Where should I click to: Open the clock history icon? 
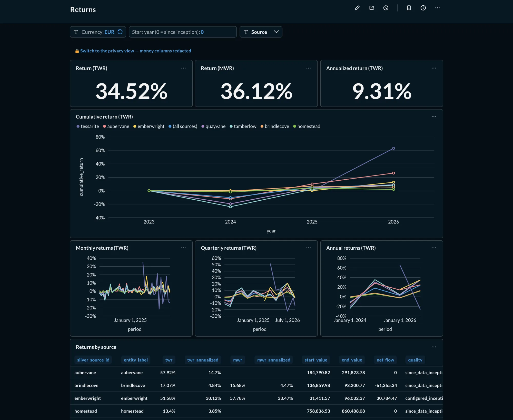coord(386,8)
